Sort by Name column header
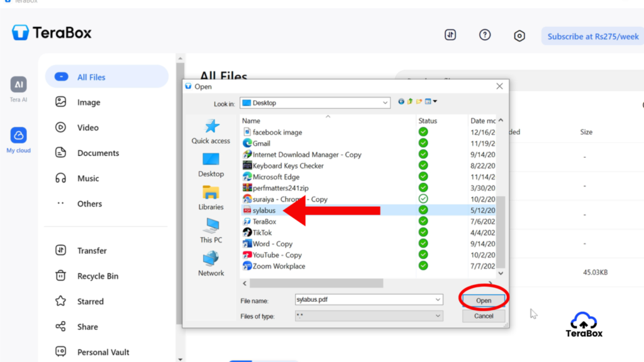The width and height of the screenshot is (644, 362). pos(328,121)
